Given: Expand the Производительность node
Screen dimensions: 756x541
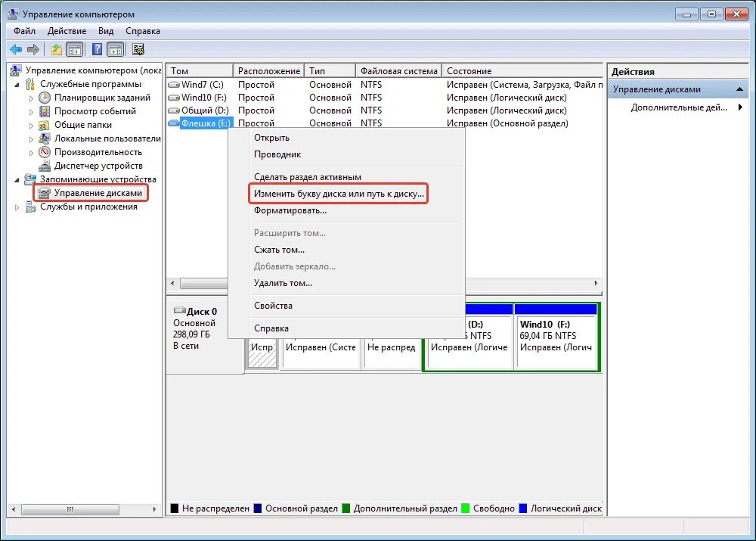Looking at the screenshot, I should tap(31, 153).
